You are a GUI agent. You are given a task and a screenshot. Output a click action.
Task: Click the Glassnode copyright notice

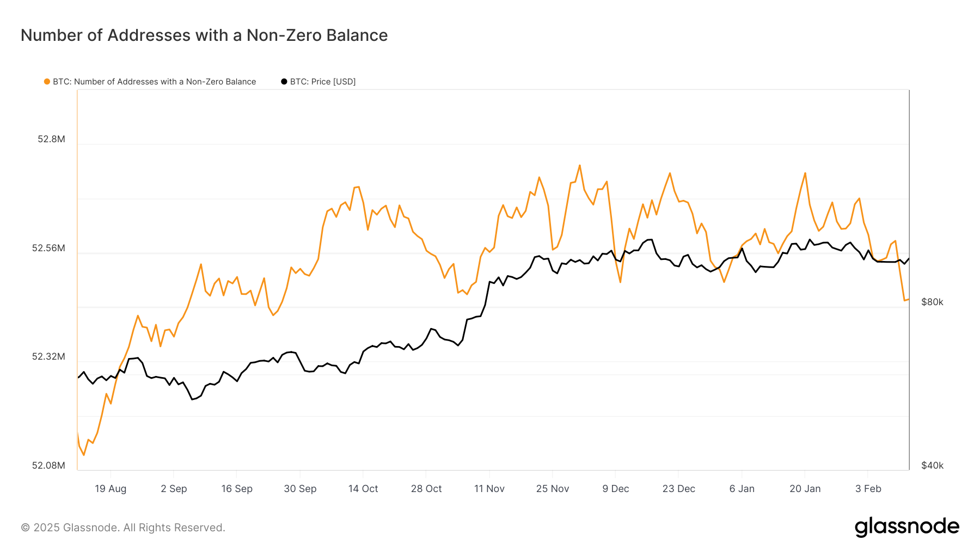coord(123,527)
